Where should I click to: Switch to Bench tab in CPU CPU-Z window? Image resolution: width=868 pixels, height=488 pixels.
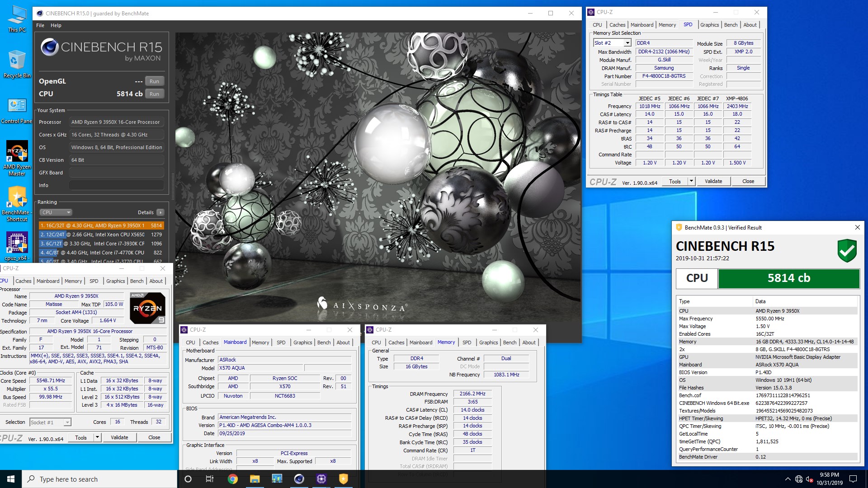[x=137, y=281]
